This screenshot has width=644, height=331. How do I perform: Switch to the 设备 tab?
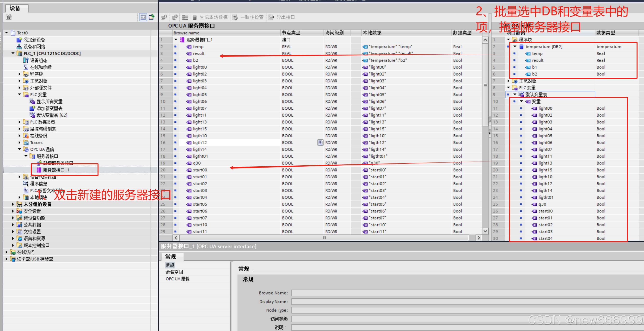15,8
